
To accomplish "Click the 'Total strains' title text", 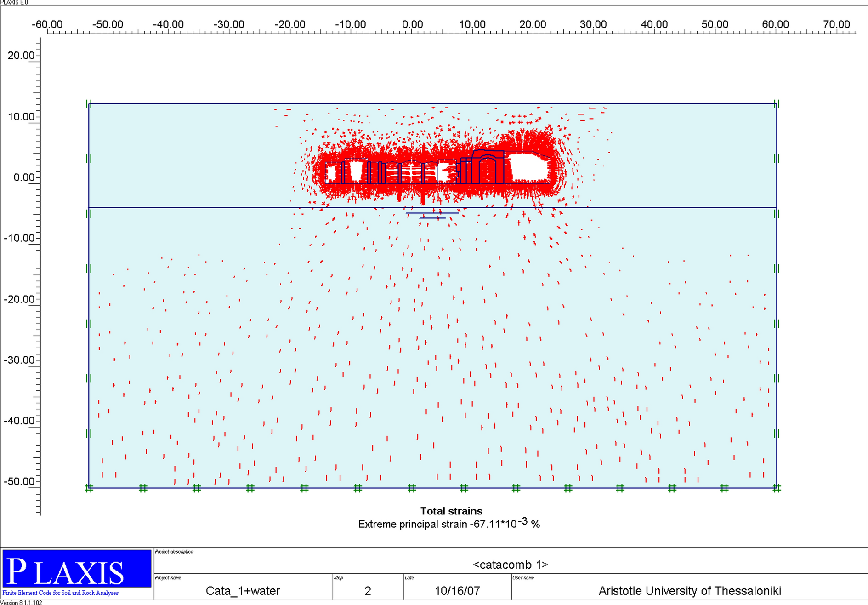I will pyautogui.click(x=451, y=511).
